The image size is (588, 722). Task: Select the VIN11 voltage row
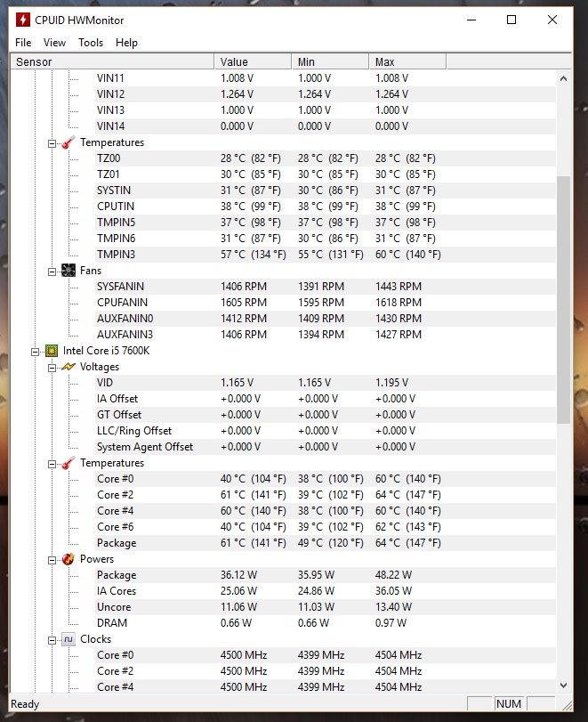tap(325, 78)
